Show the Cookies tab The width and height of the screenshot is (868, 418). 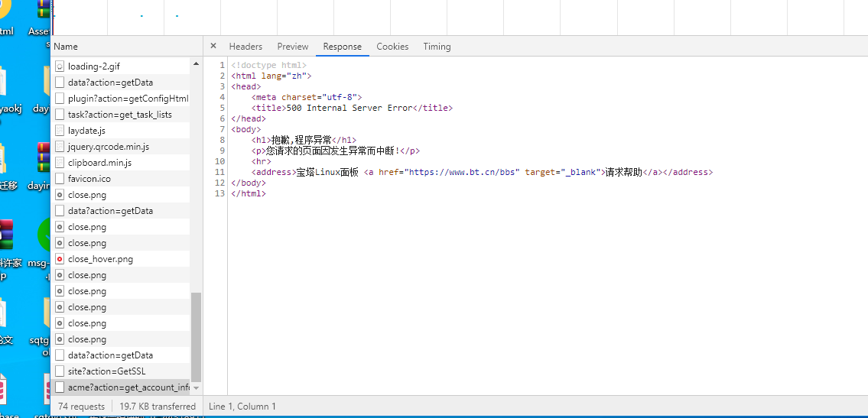coord(392,47)
